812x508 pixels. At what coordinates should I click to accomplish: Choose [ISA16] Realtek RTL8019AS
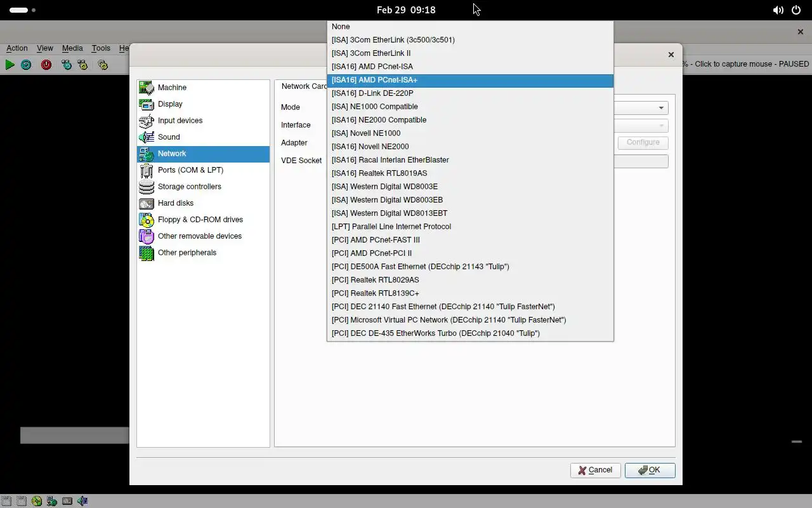point(470,173)
